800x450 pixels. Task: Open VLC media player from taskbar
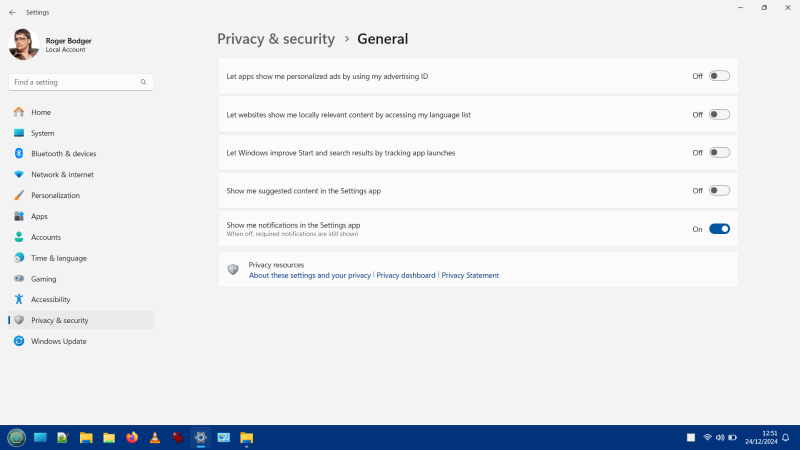click(x=155, y=438)
